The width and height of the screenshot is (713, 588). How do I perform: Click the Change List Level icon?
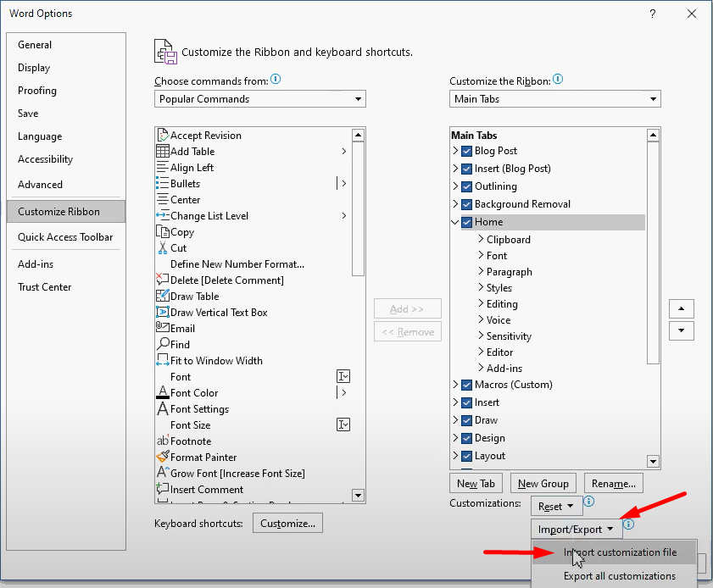(162, 215)
